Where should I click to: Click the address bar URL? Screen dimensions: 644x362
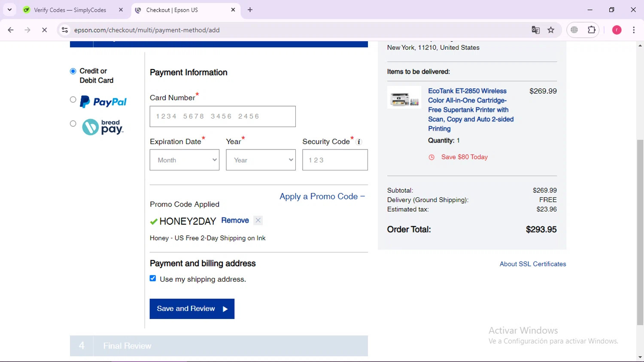point(147,30)
